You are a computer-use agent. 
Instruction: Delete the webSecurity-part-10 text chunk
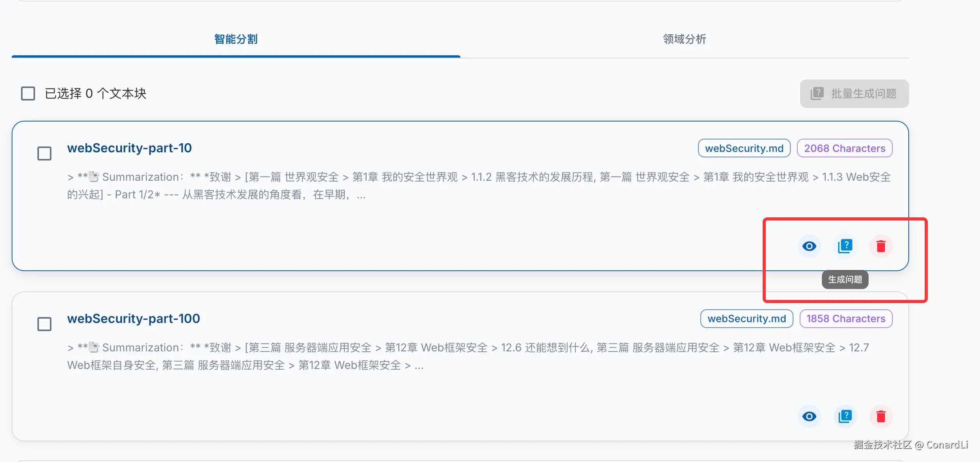(x=881, y=246)
